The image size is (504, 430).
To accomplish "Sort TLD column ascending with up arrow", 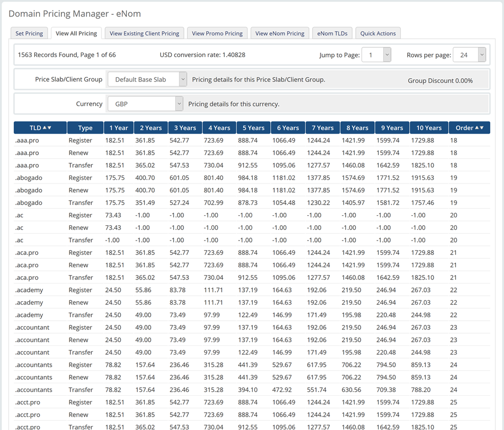I will (x=45, y=128).
